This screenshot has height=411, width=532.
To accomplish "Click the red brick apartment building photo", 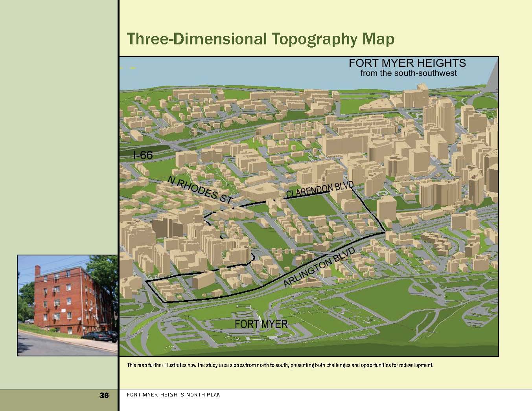I will click(x=67, y=305).
